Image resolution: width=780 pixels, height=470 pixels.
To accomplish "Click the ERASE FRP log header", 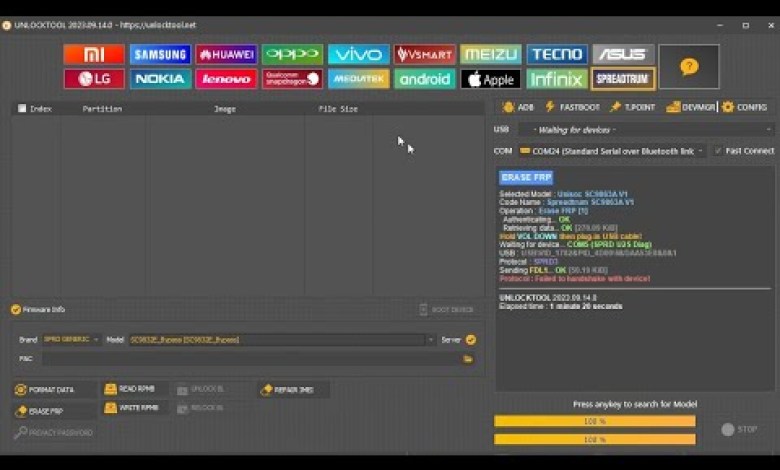I will [x=526, y=178].
